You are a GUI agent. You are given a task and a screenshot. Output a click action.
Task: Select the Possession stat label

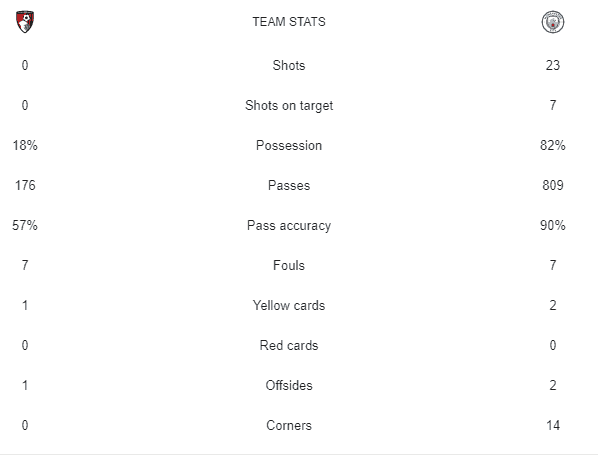tap(289, 145)
